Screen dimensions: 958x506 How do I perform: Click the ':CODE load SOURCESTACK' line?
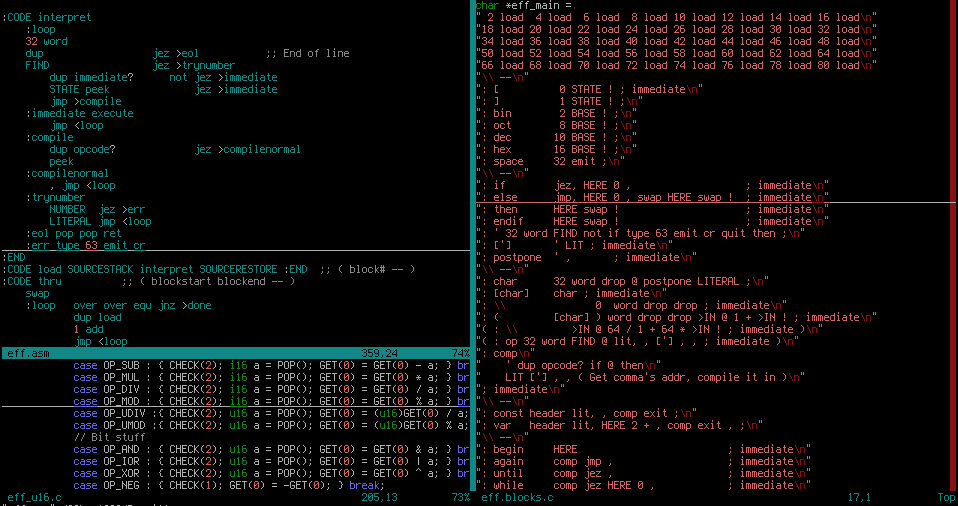pos(208,270)
